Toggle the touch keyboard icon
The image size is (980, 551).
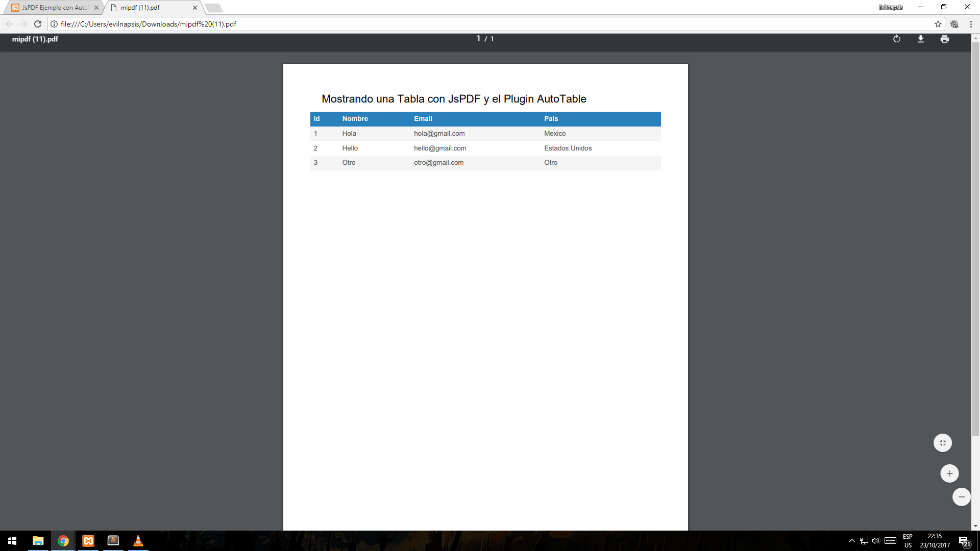click(x=891, y=541)
